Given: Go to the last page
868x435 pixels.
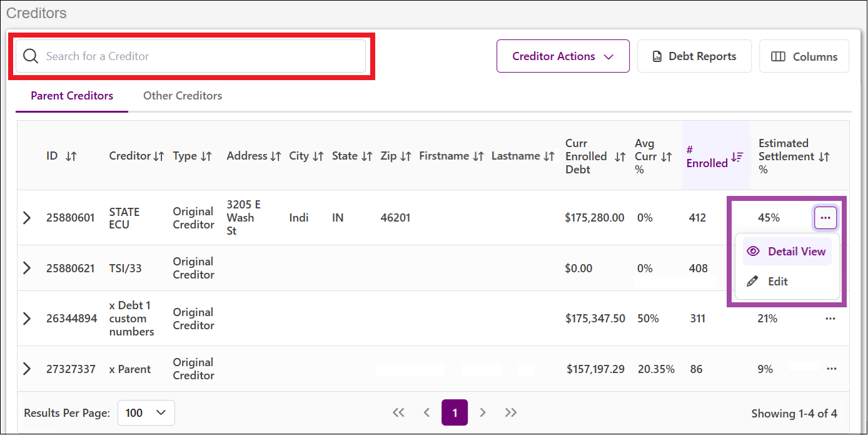Looking at the screenshot, I should click(x=511, y=412).
